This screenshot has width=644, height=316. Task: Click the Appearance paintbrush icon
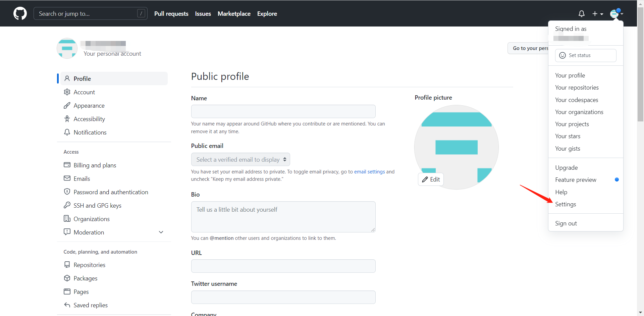(x=67, y=105)
